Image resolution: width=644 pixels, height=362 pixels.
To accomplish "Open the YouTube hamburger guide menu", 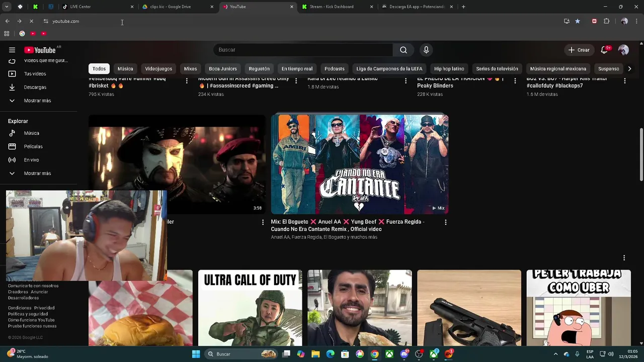I will (x=12, y=50).
